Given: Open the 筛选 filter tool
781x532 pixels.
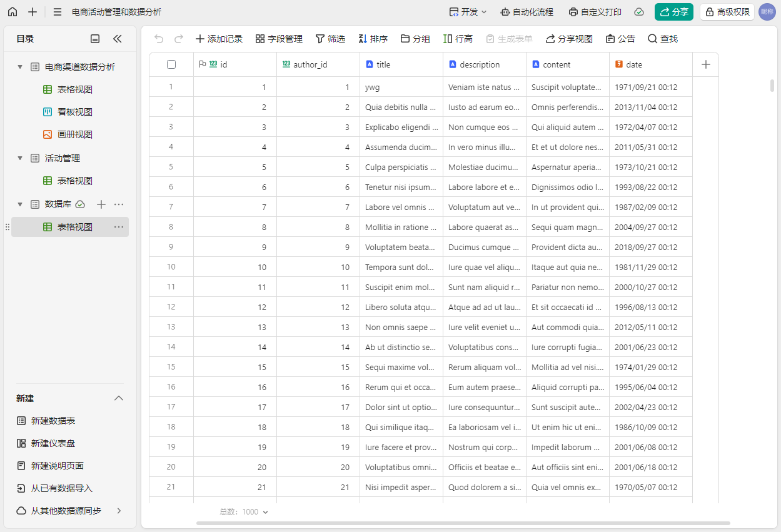Looking at the screenshot, I should (330, 39).
